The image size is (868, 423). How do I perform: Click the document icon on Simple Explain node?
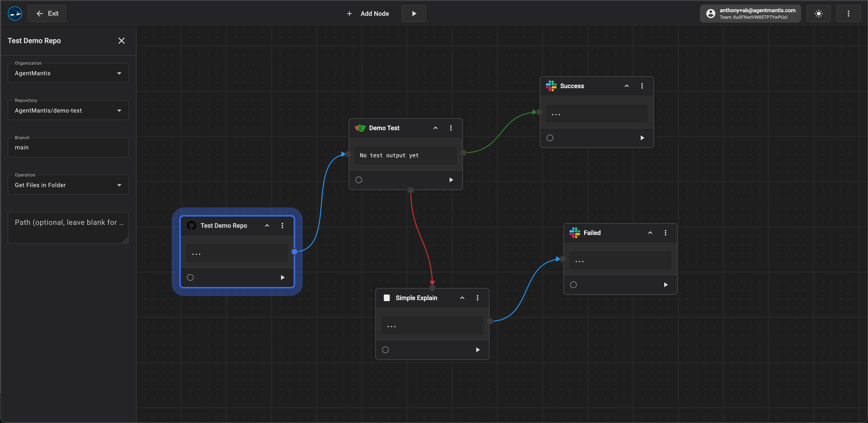387,298
